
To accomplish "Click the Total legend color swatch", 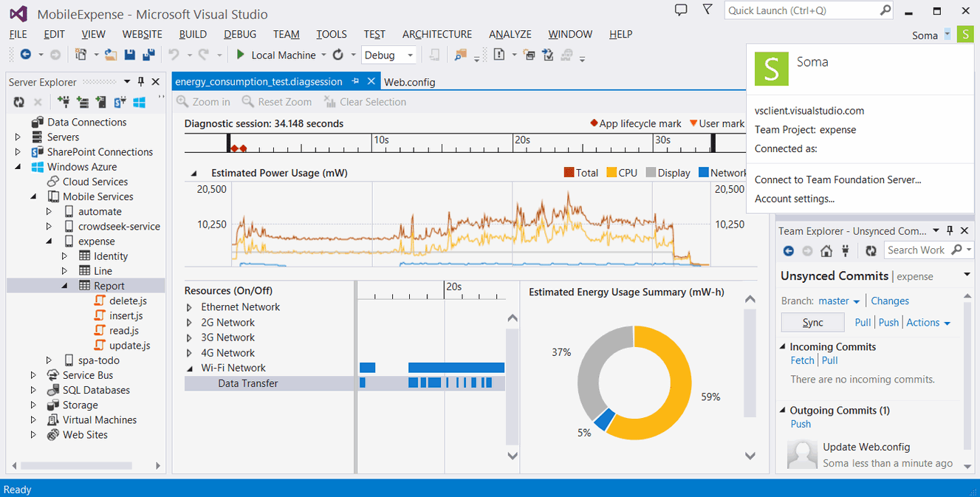I will coord(569,173).
